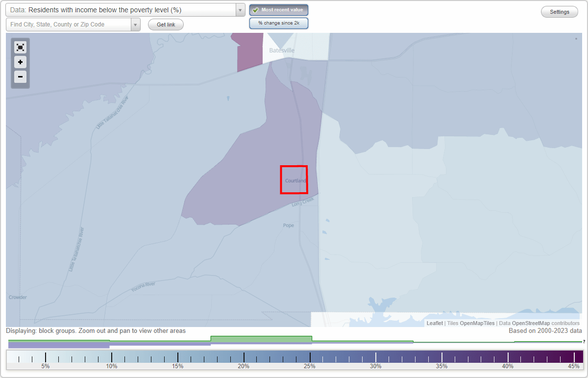The width and height of the screenshot is (588, 378).
Task: Visit the OpenMapTiles link
Action: tap(477, 323)
